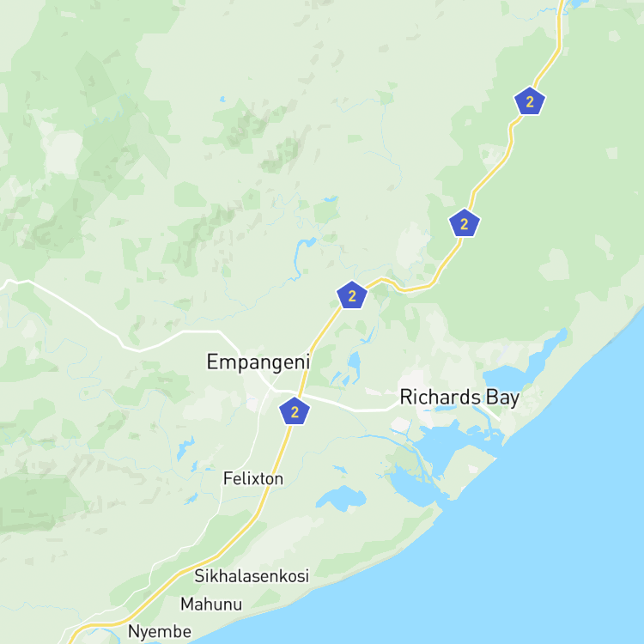Click the large lake south of the harbour
Screen dimensions: 644x644
342,498
